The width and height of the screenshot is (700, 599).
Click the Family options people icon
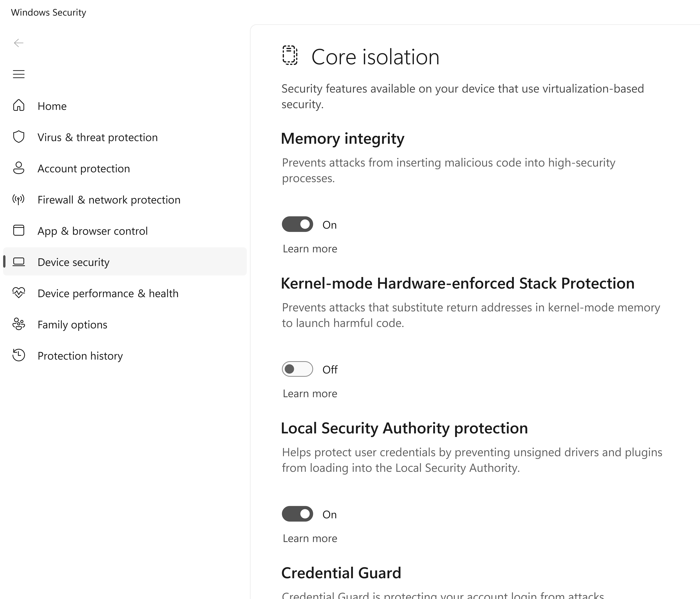click(x=19, y=324)
